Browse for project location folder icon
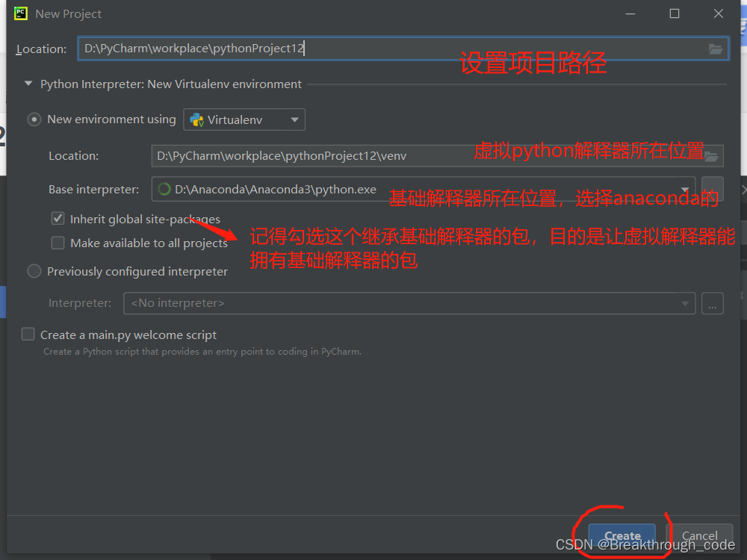Screen dimensions: 747x560 (x=715, y=49)
